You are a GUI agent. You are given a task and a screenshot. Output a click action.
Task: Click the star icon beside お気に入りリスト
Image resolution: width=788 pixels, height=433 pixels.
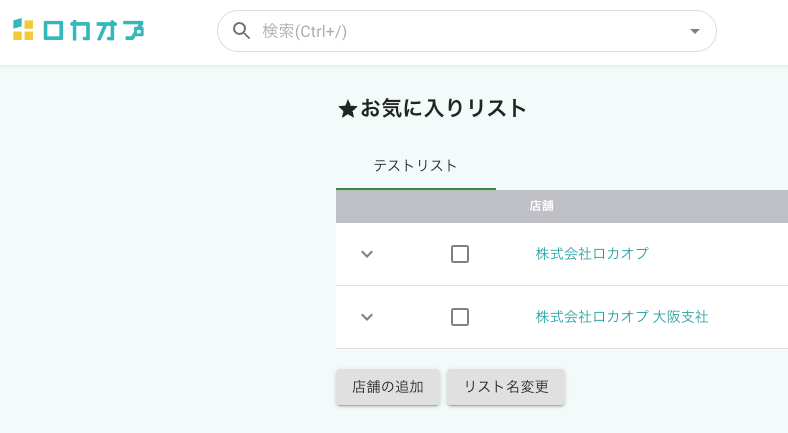347,110
